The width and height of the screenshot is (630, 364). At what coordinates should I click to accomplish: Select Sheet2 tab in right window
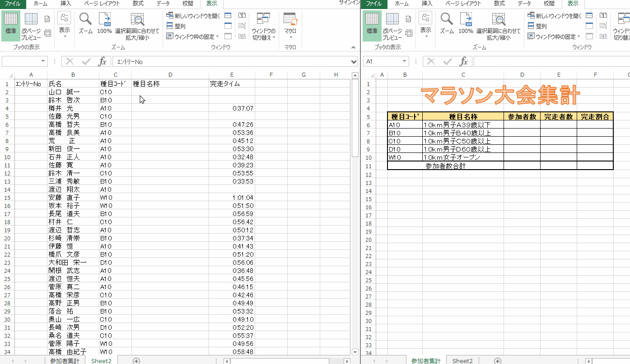(462, 361)
